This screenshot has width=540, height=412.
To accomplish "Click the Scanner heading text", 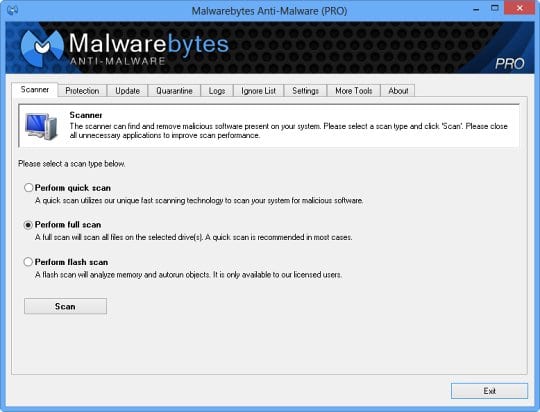I will pyautogui.click(x=86, y=115).
